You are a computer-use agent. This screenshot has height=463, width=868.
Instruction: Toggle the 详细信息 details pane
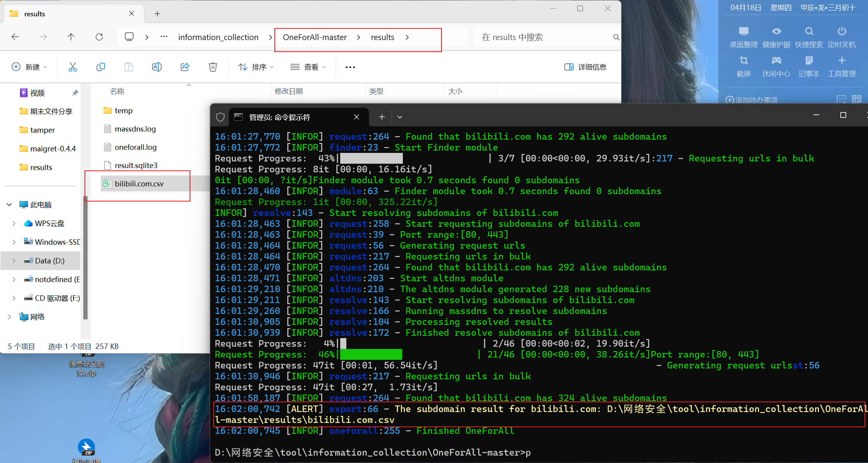[585, 67]
